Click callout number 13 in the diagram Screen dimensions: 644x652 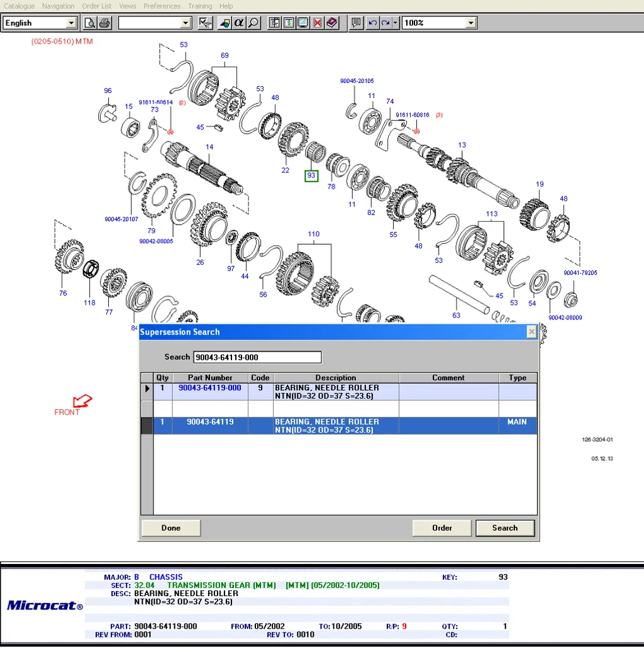pos(462,145)
